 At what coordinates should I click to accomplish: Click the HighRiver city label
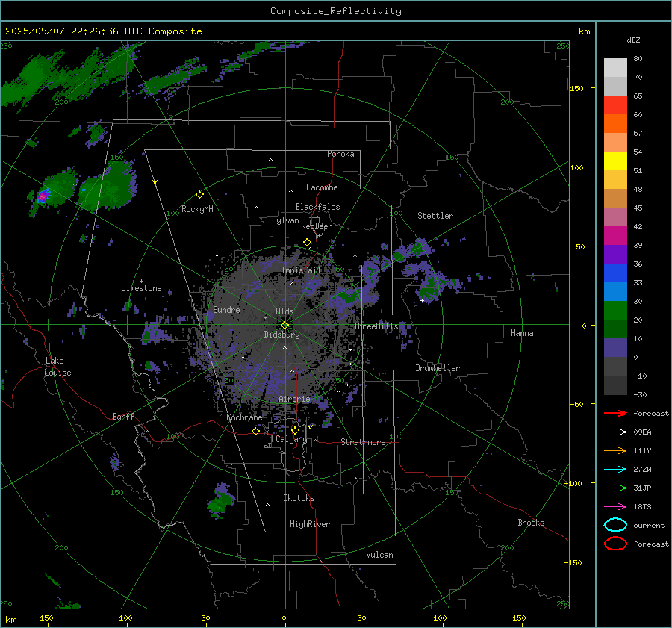click(x=310, y=524)
